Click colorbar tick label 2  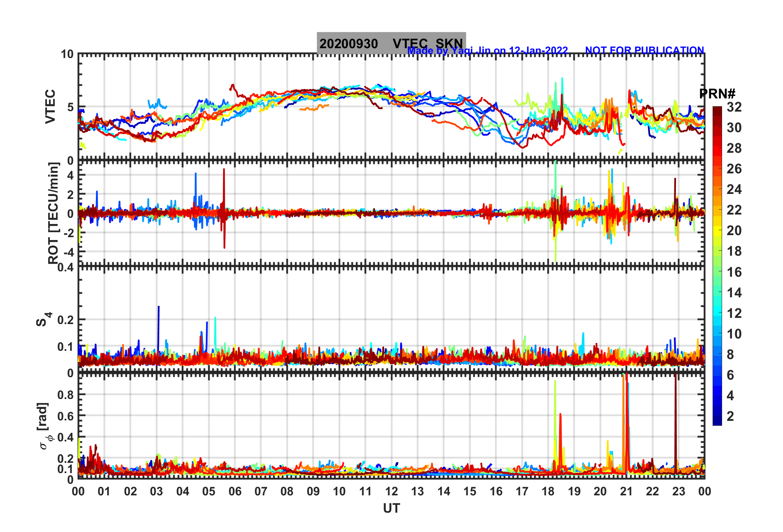click(730, 416)
